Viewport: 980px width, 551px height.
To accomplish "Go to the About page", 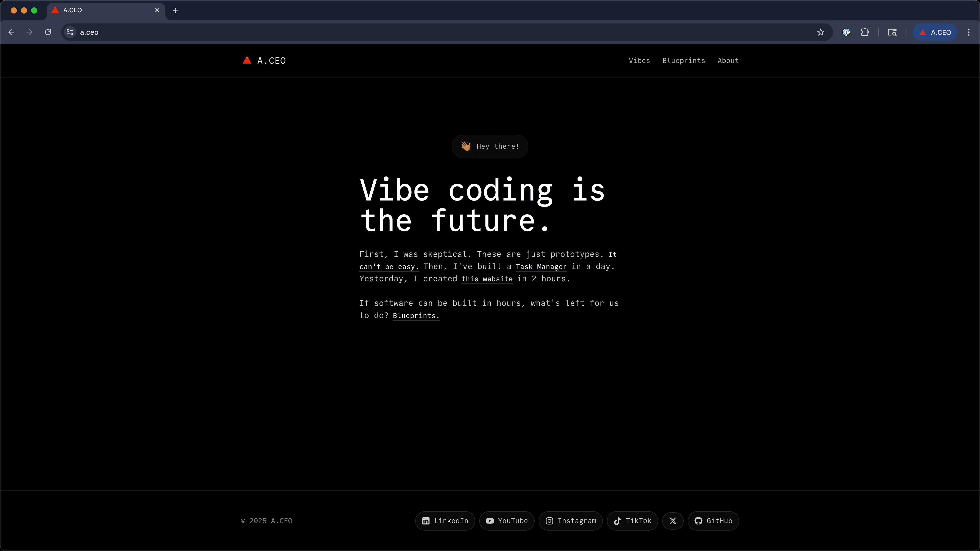I will click(x=728, y=60).
